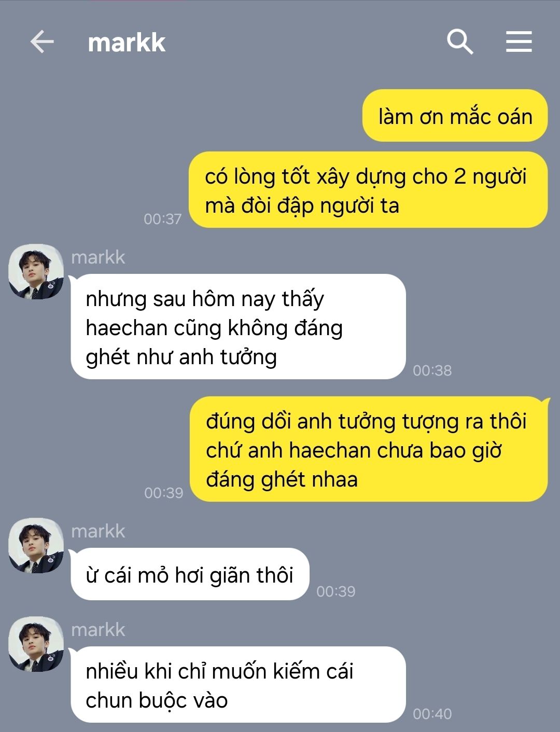The height and width of the screenshot is (732, 560).
Task: Tap the 'ừ cái mỏ hơi giãn thôi' bubble
Action: 190,574
